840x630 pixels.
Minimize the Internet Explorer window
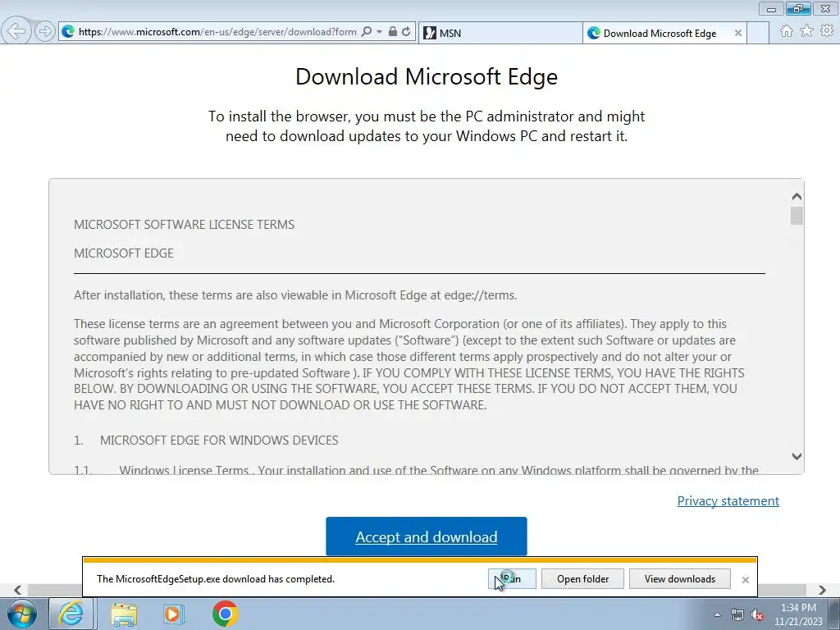click(x=771, y=9)
